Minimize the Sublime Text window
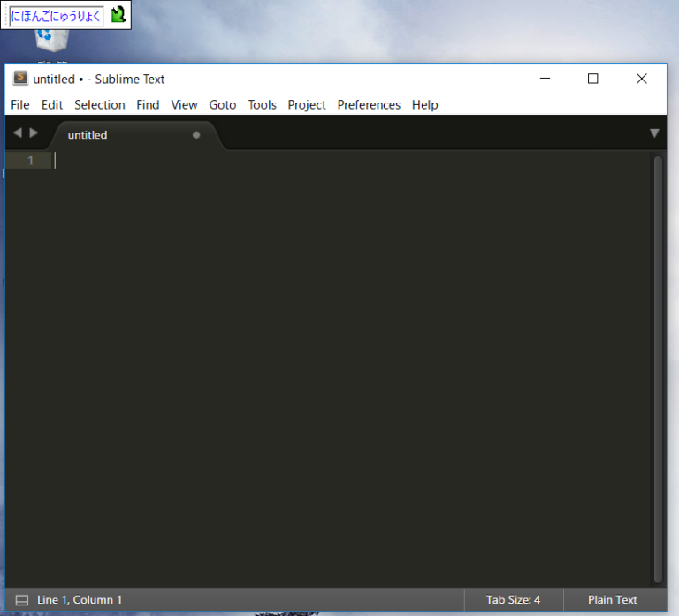This screenshot has width=679, height=616. (x=545, y=79)
